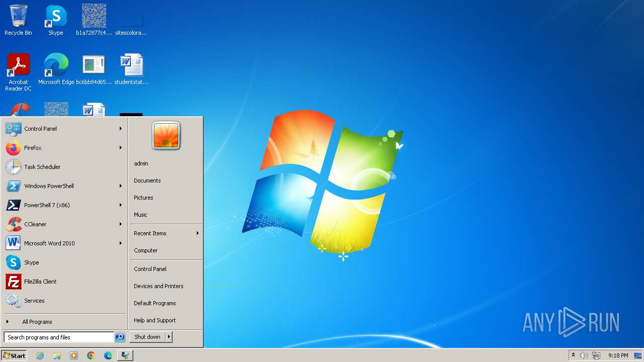Open Control Panel icon in pinned programs list
The width and height of the screenshot is (644, 362).
tap(13, 129)
